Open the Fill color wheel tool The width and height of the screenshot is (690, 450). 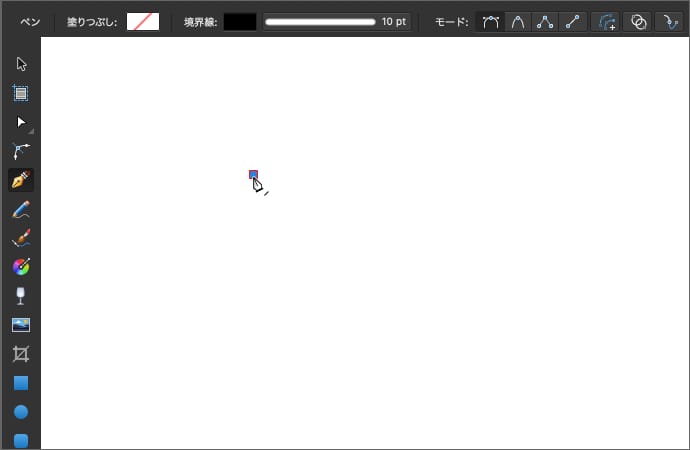21,267
